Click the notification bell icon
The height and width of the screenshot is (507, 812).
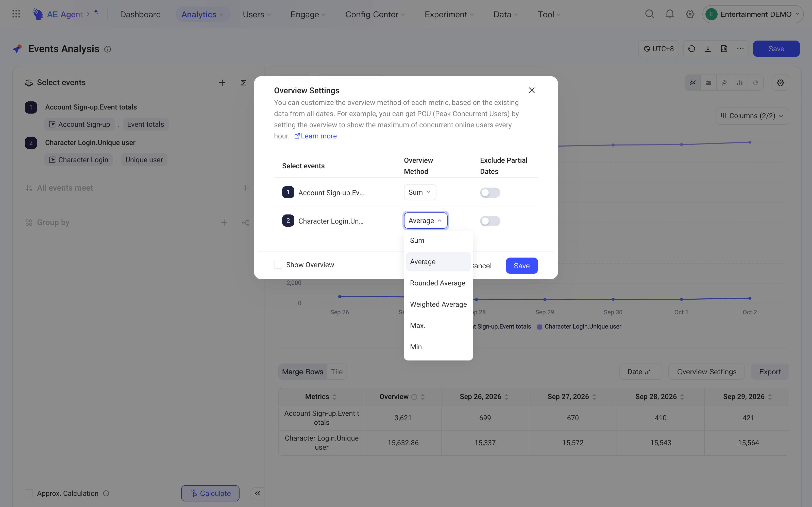670,14
